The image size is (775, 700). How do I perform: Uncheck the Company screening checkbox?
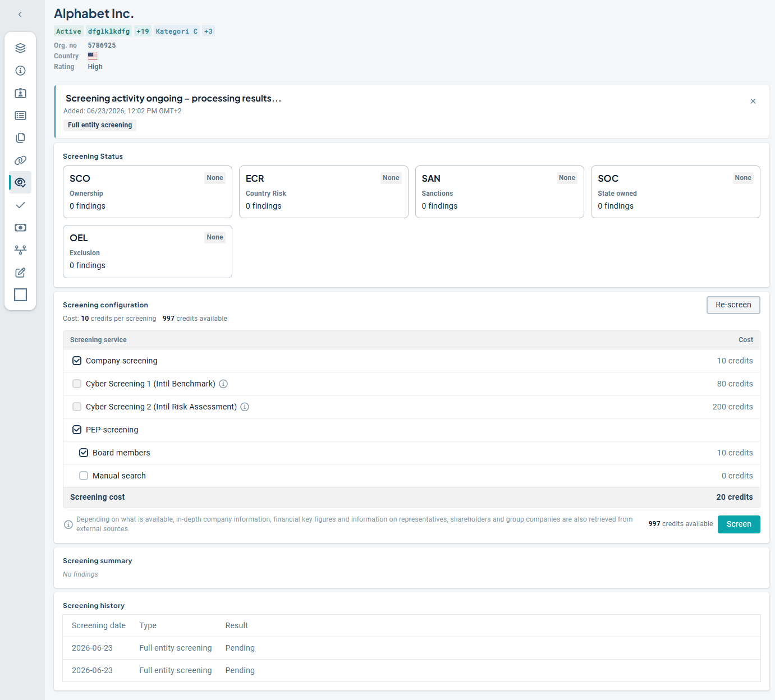click(77, 361)
